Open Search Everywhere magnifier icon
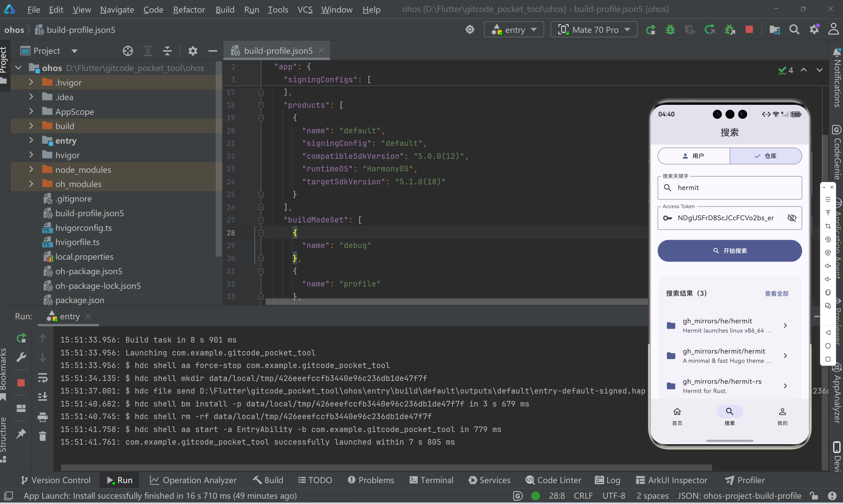This screenshot has height=504, width=843. [x=795, y=30]
